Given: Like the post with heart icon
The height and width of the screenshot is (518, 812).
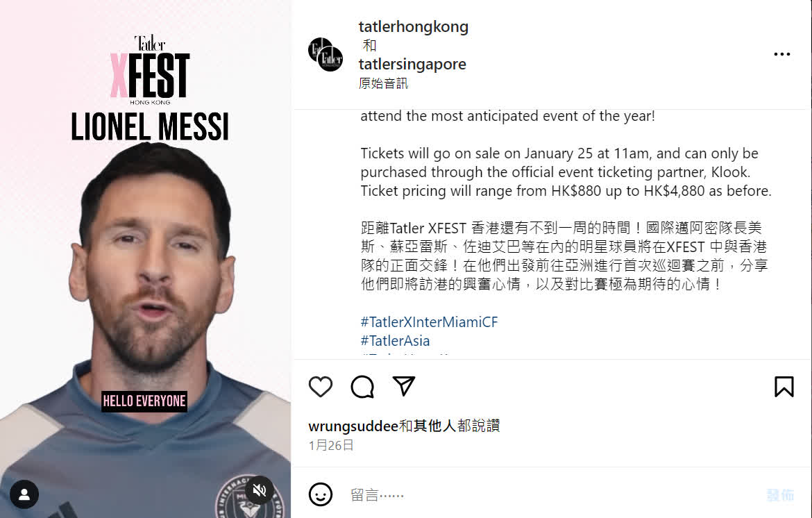Looking at the screenshot, I should coord(321,387).
